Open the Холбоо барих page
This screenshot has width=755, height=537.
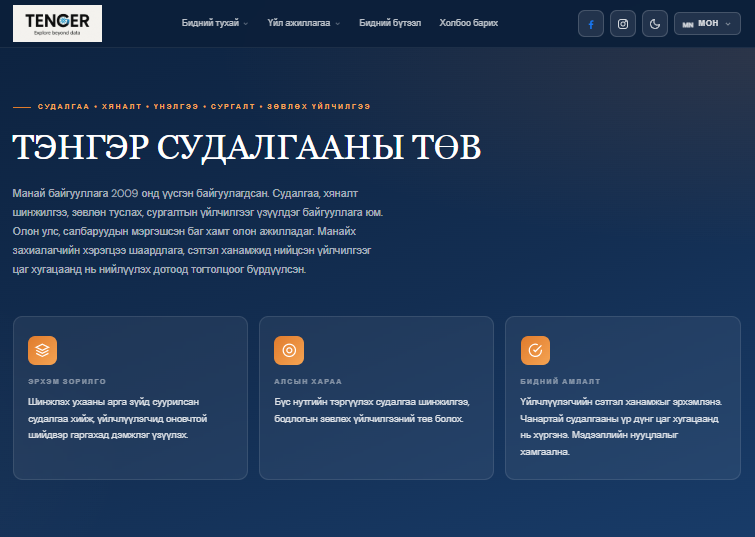[x=469, y=23]
